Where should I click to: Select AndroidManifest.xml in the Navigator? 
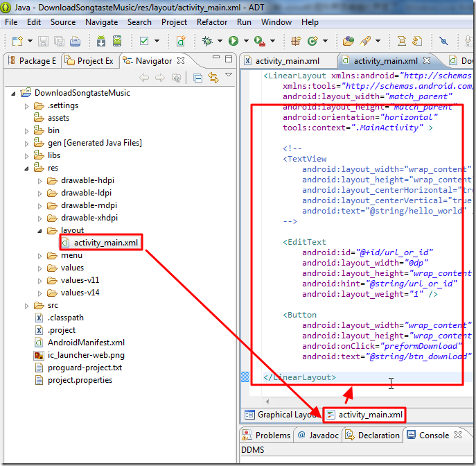pos(86,343)
